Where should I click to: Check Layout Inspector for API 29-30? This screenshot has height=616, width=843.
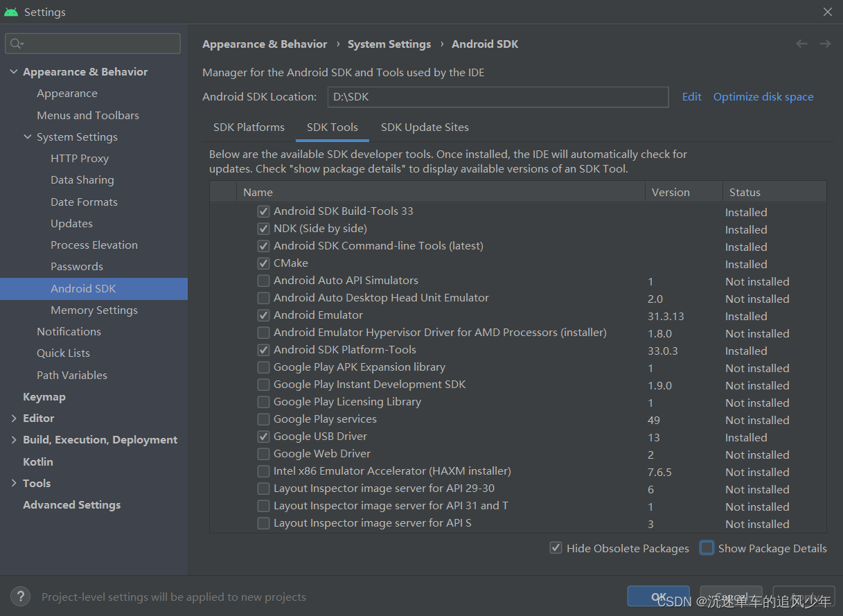click(263, 489)
